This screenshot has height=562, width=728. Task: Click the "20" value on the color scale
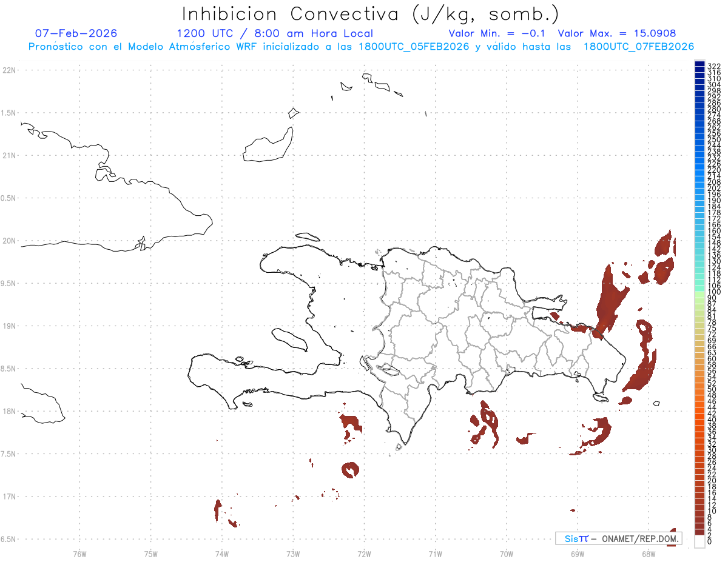[712, 480]
